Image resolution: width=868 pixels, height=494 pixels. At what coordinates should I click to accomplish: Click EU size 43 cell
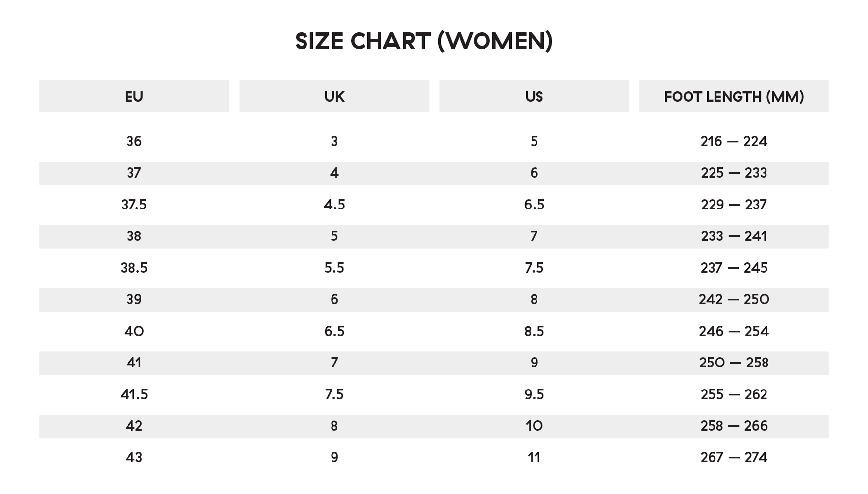point(134,458)
